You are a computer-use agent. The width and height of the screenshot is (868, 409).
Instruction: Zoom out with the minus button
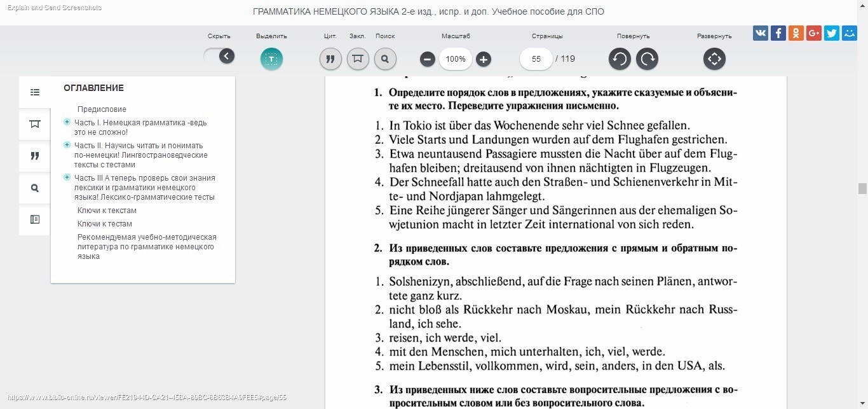[428, 59]
